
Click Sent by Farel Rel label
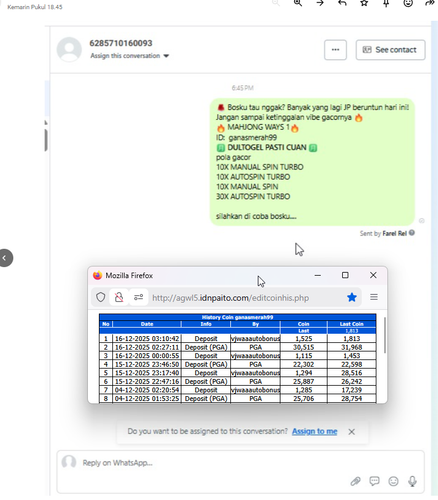click(x=383, y=233)
